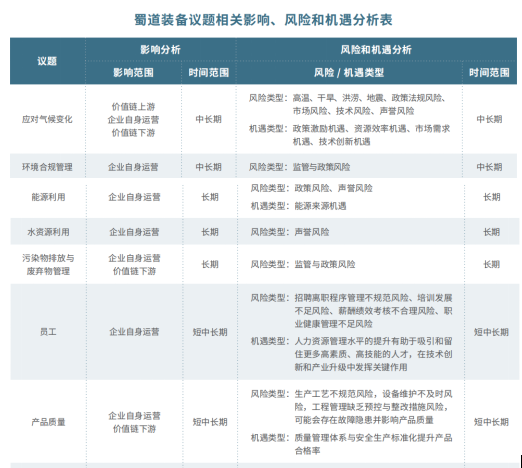522x468 pixels.
Task: Click "时间范围" sub-header under 影响分析
Action: [209, 73]
